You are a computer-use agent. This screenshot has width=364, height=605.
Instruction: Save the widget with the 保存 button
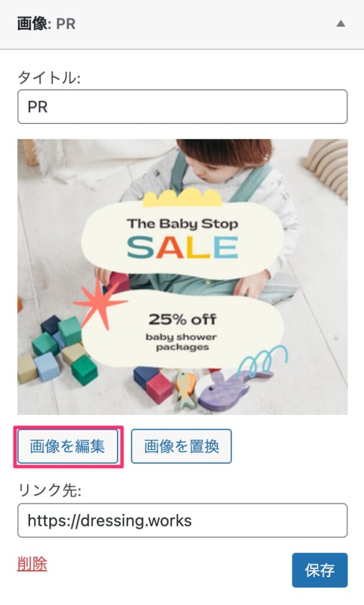point(320,570)
